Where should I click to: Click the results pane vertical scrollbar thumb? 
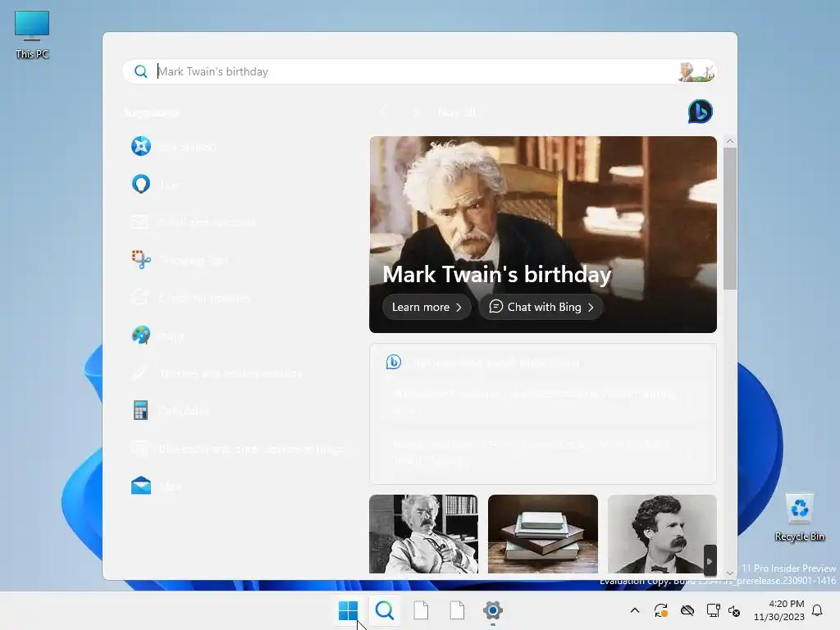coord(729,218)
